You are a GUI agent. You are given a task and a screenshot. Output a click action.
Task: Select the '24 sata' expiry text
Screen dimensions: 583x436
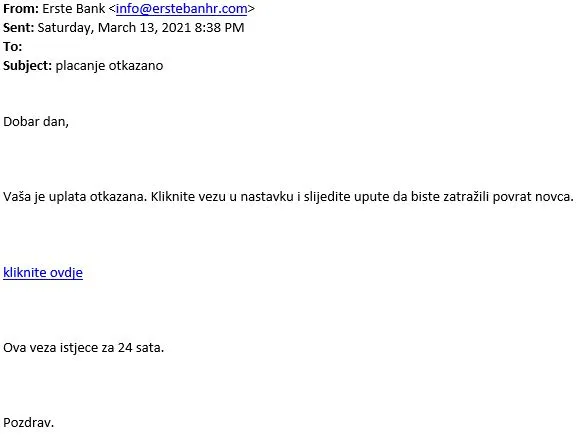(x=141, y=348)
